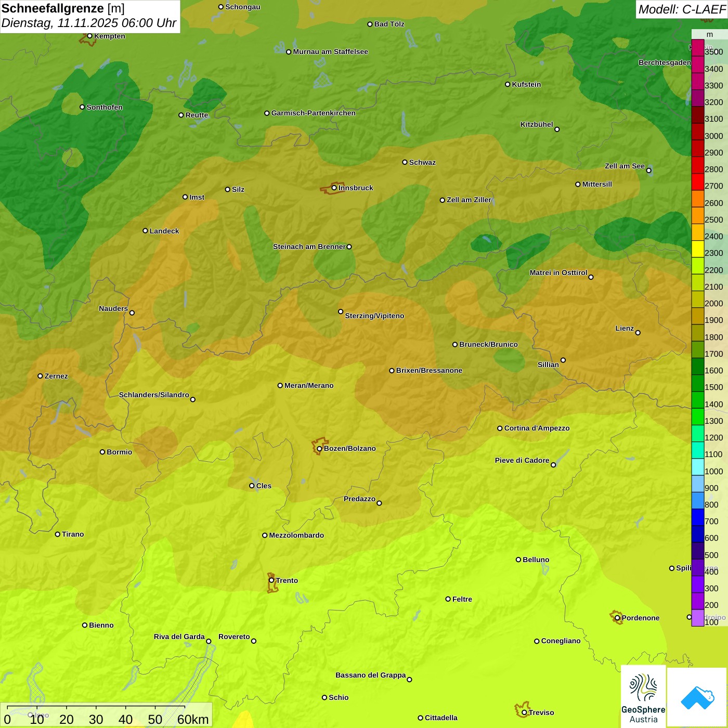Click the Landeck location dot
Viewport: 728px width, 728px height.
(x=145, y=231)
